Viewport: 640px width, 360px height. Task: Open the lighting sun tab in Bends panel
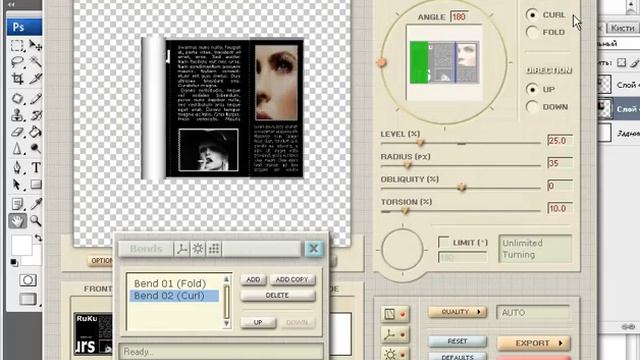point(198,249)
